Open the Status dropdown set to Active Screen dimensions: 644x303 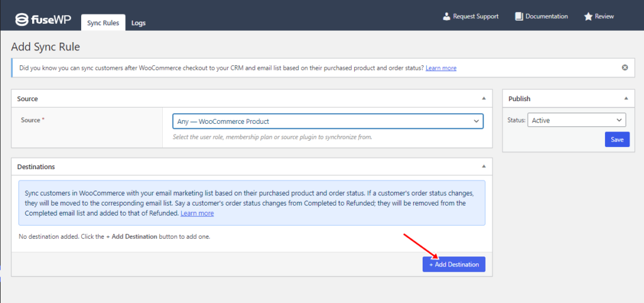[577, 120]
